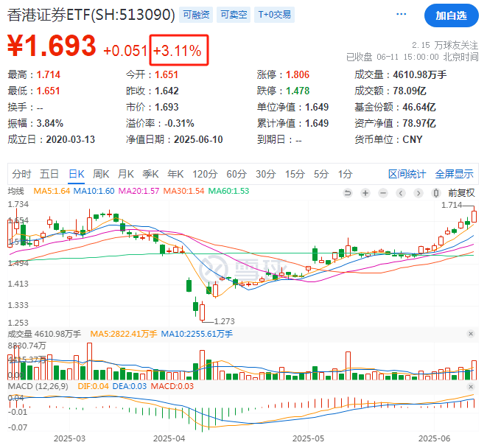
Task: Click the +3.11% change percentage
Action: tap(178, 51)
